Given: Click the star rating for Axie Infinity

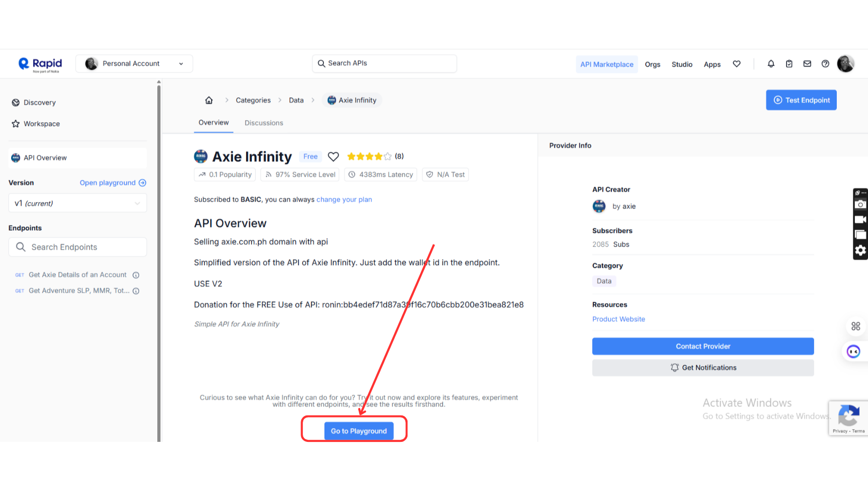Looking at the screenshot, I should [369, 157].
